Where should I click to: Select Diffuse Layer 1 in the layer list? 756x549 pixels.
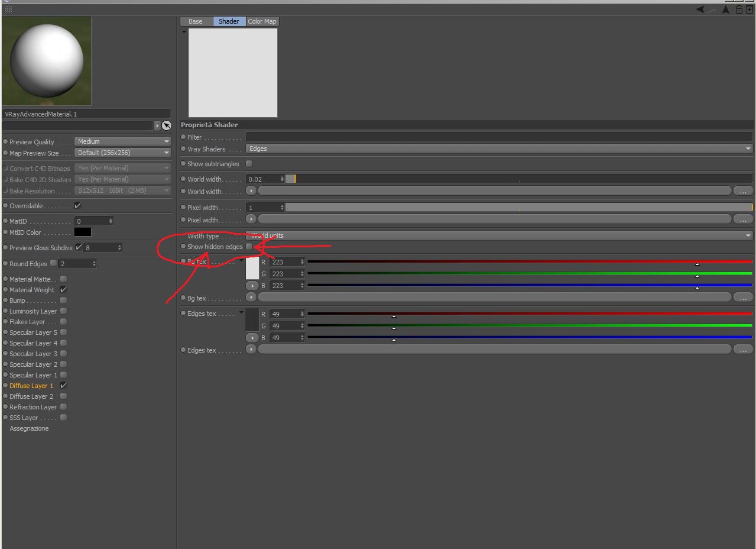[31, 385]
